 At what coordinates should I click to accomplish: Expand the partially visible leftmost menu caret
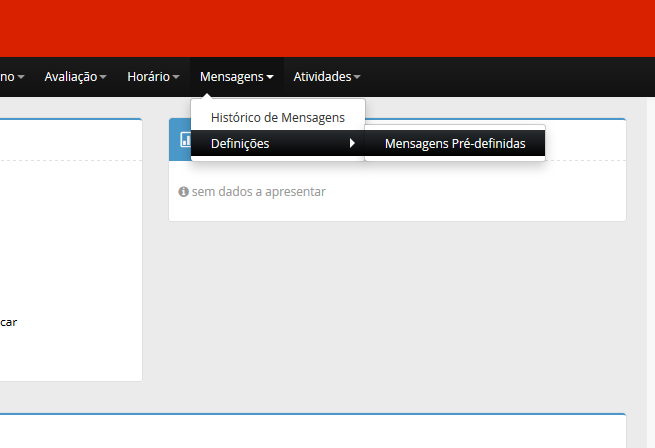click(x=21, y=77)
